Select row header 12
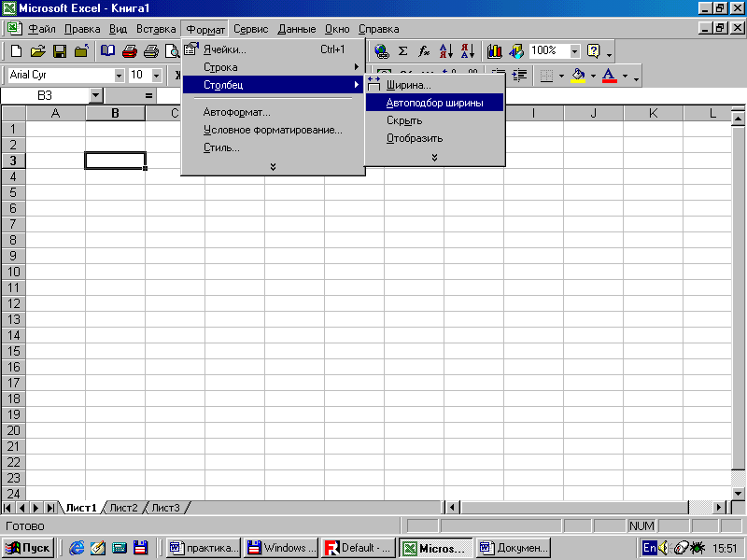Screen dimensions: 747x560 tap(13, 303)
